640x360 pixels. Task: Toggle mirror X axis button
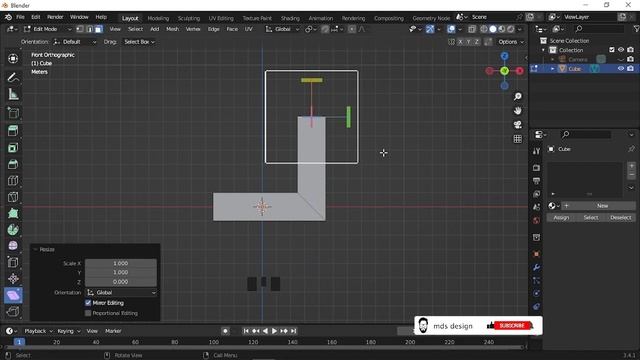point(460,42)
